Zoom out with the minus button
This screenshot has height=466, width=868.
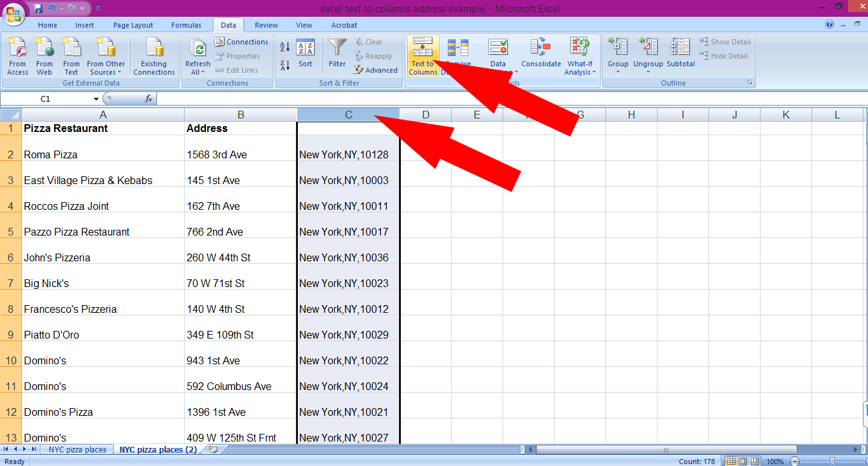[x=795, y=461]
